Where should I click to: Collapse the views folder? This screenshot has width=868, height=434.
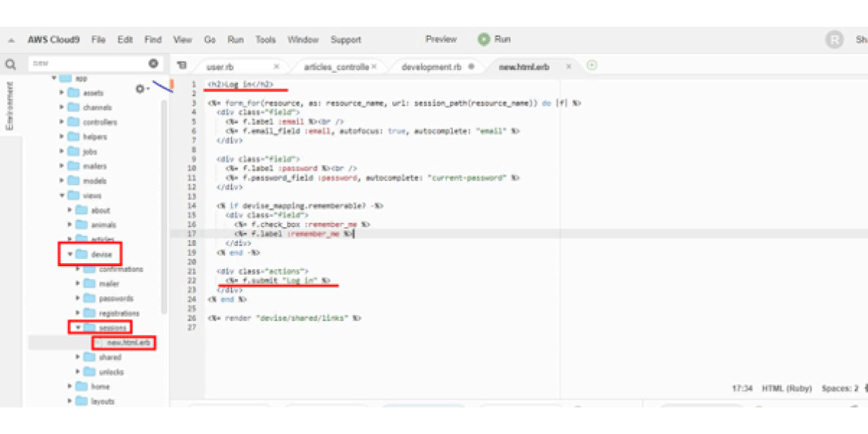[62, 195]
